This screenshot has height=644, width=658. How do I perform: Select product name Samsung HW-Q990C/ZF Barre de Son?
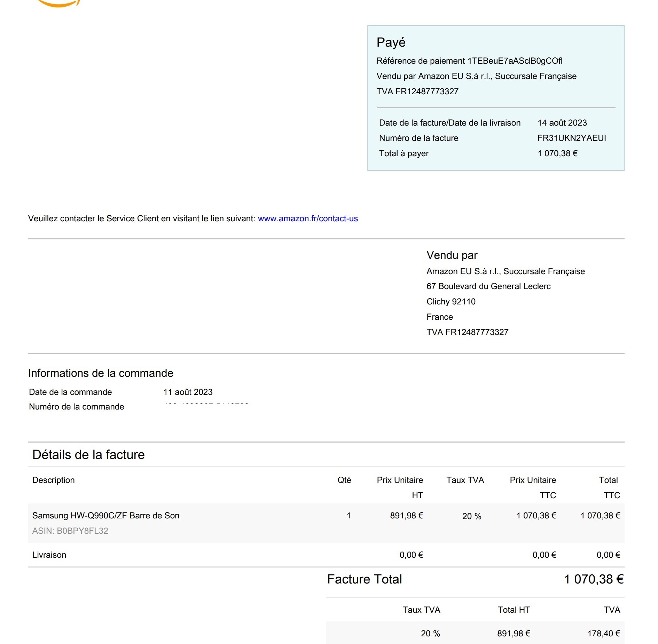[106, 516]
